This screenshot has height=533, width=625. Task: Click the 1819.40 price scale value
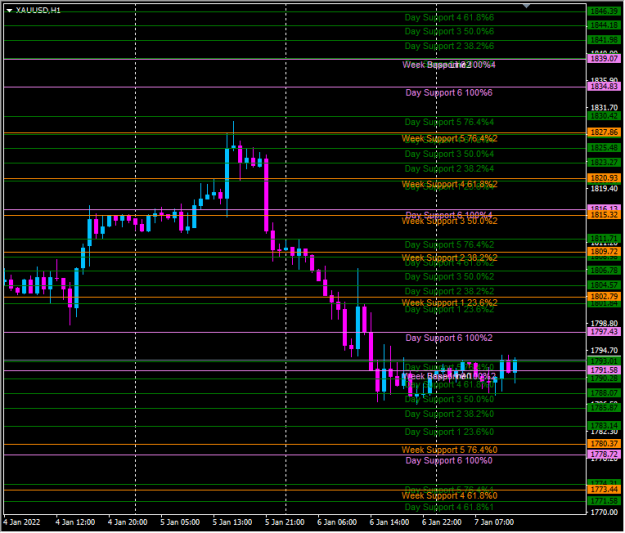[x=604, y=189]
